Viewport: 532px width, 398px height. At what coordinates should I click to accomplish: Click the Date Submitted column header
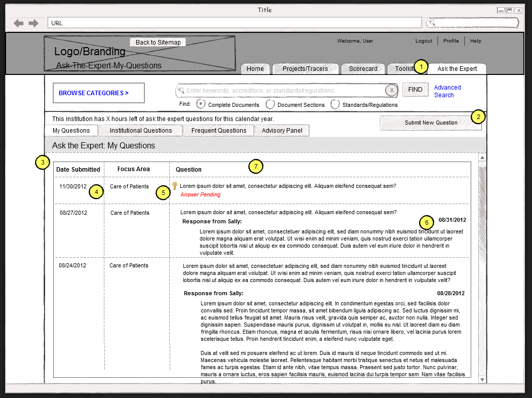(78, 170)
